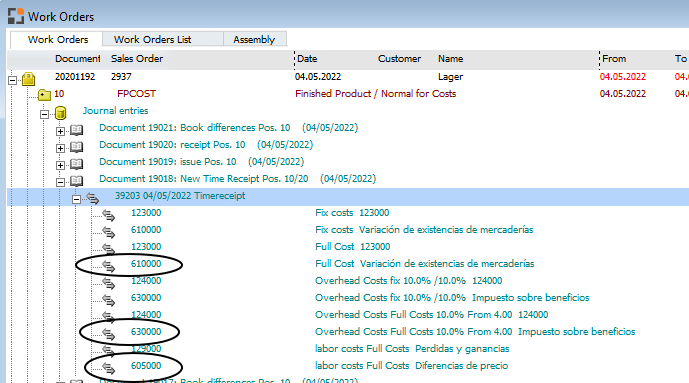Click Fix costs Variación de existencias de mercaderías
The height and width of the screenshot is (383, 689).
pos(424,230)
